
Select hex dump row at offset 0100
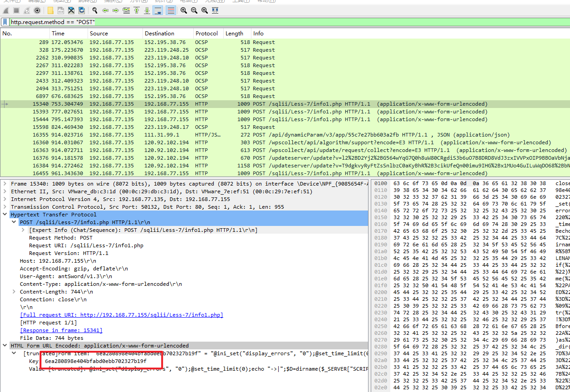point(472,184)
